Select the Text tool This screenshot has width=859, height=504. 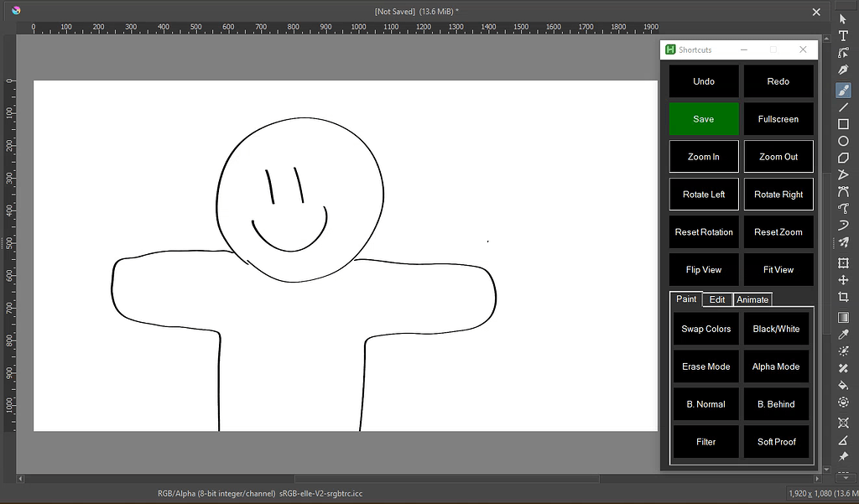pyautogui.click(x=843, y=36)
